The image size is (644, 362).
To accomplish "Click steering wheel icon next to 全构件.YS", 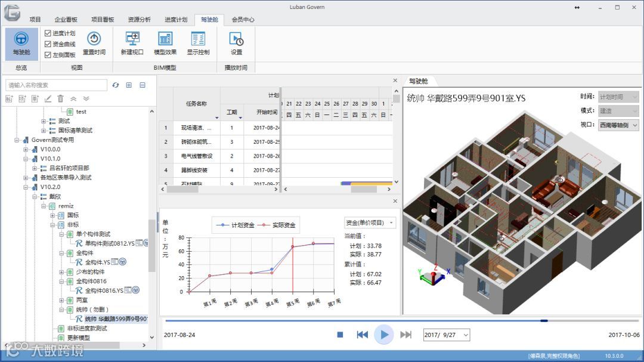I will click(x=122, y=262).
